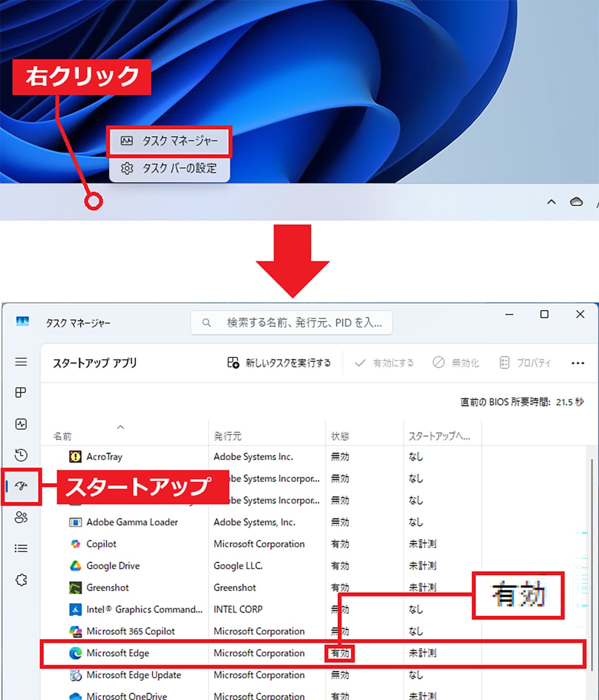The height and width of the screenshot is (700, 599).
Task: Open the Users page in sidebar
Action: 21,517
